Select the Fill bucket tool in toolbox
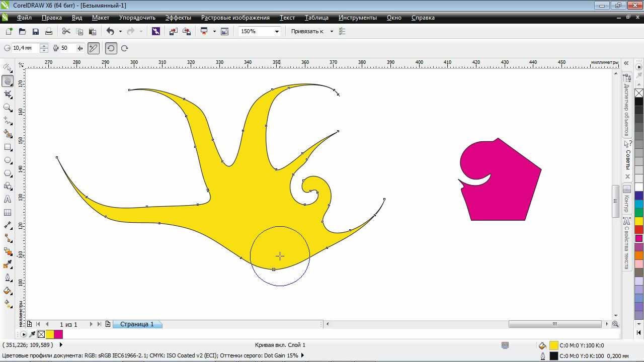Image resolution: width=644 pixels, height=362 pixels. [x=8, y=291]
